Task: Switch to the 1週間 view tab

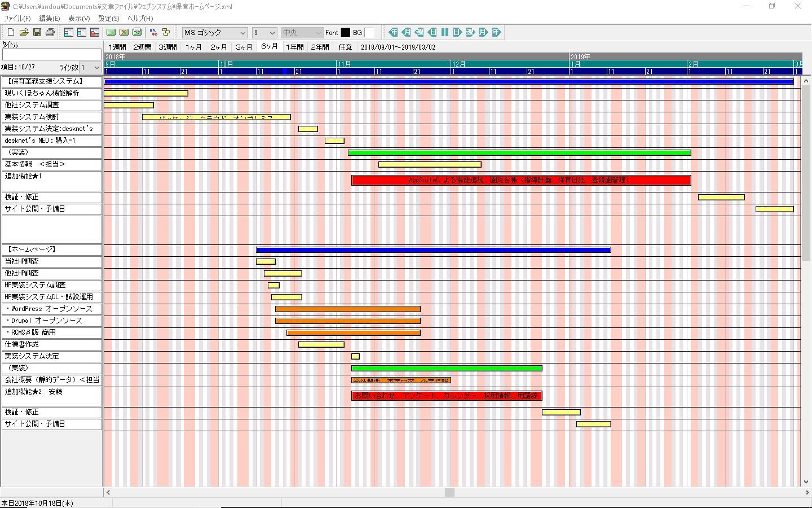Action: [117, 47]
